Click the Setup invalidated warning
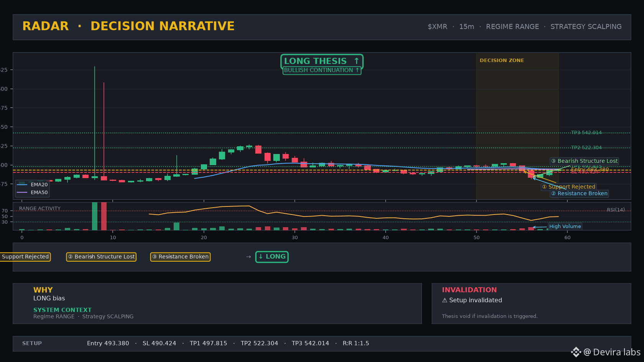The width and height of the screenshot is (644, 362). (x=472, y=300)
